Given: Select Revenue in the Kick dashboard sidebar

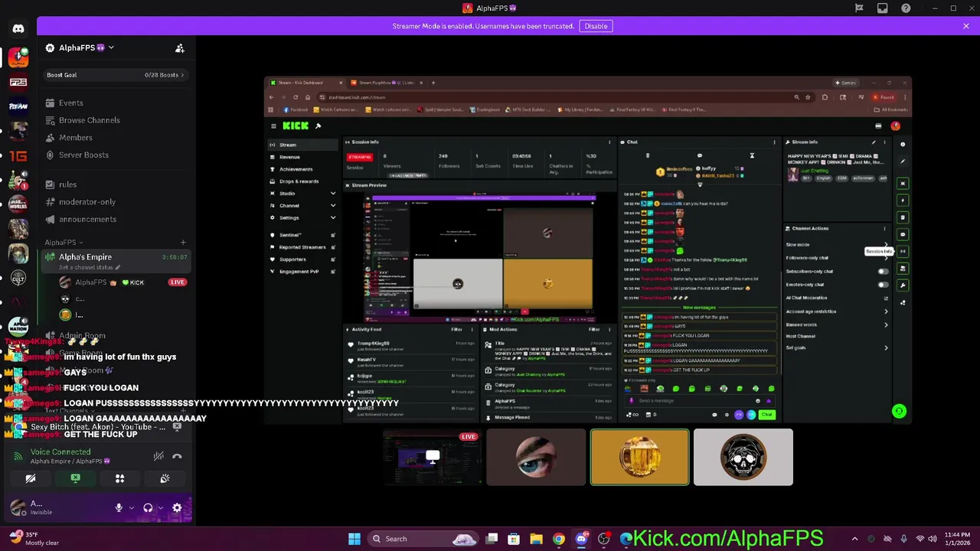Looking at the screenshot, I should [302, 157].
